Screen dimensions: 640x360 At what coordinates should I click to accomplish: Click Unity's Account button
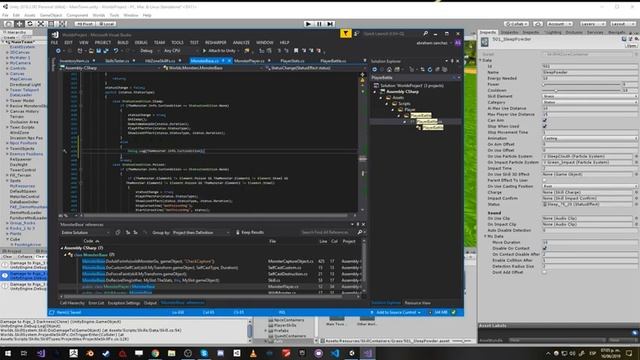pyautogui.click(x=559, y=24)
